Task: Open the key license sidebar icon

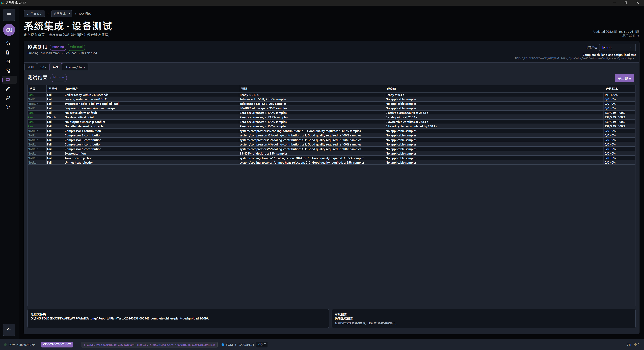Action: pos(8,98)
